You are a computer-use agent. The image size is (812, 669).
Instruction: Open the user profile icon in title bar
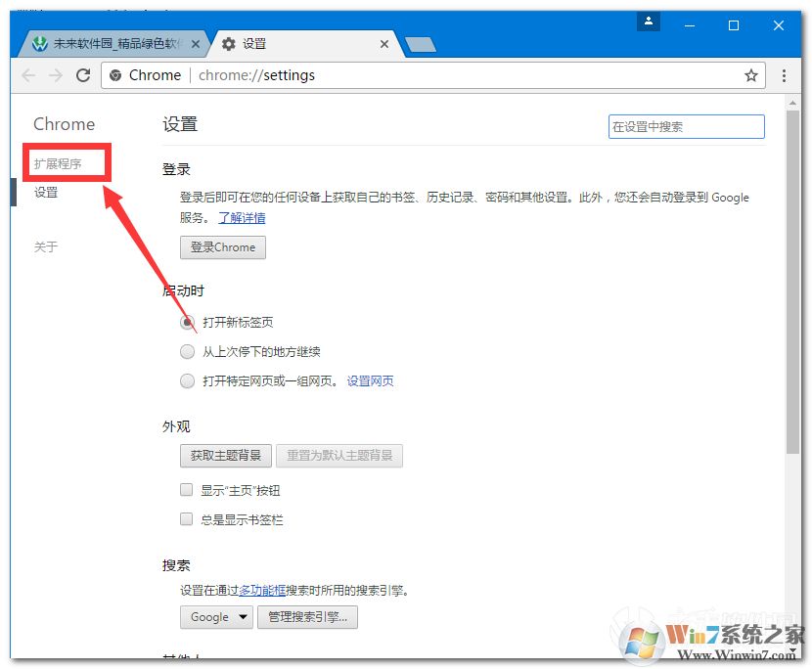pos(648,22)
